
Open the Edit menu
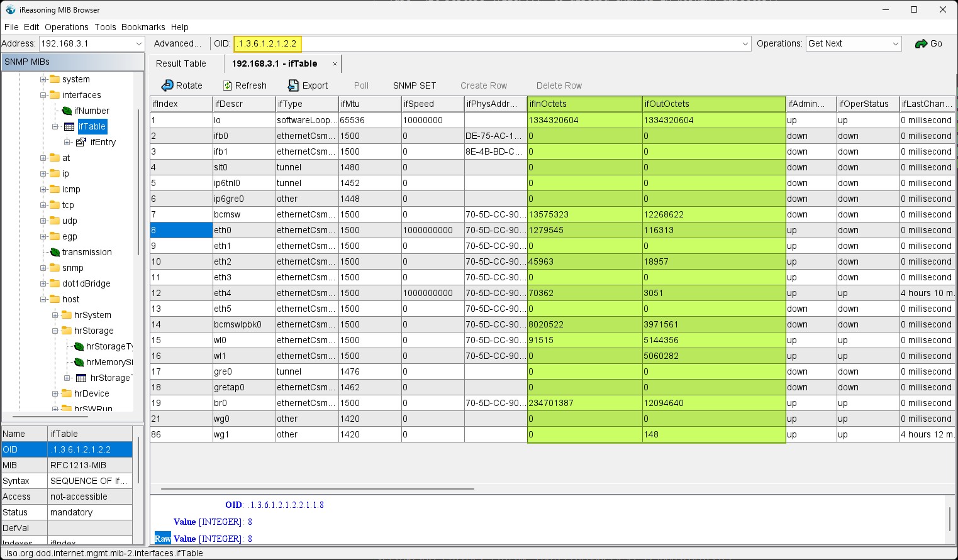[x=31, y=27]
